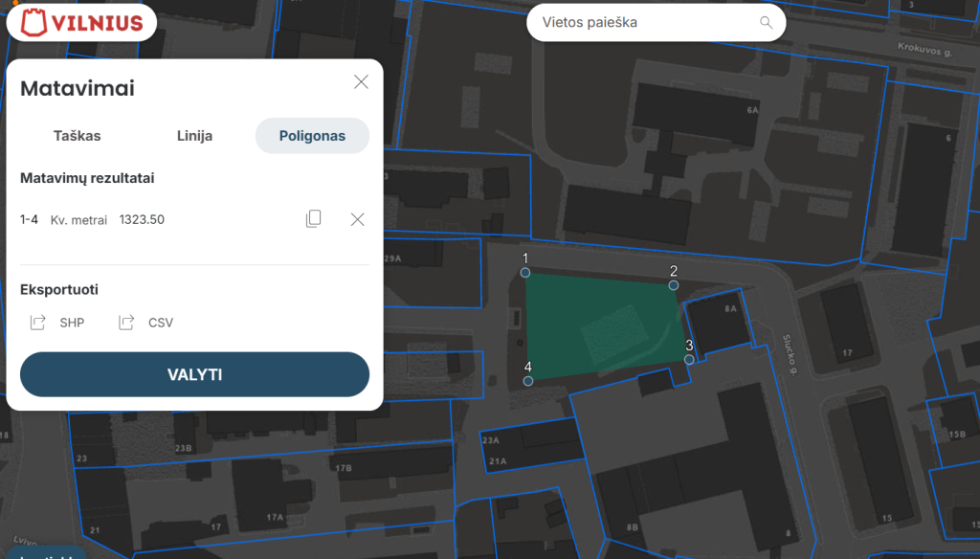Click building label 23B on map

[x=183, y=448]
